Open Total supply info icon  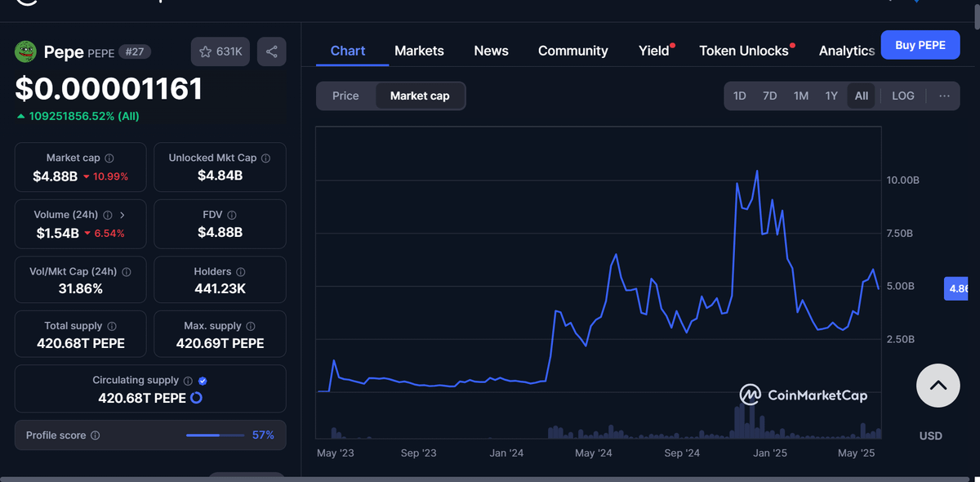(x=112, y=326)
